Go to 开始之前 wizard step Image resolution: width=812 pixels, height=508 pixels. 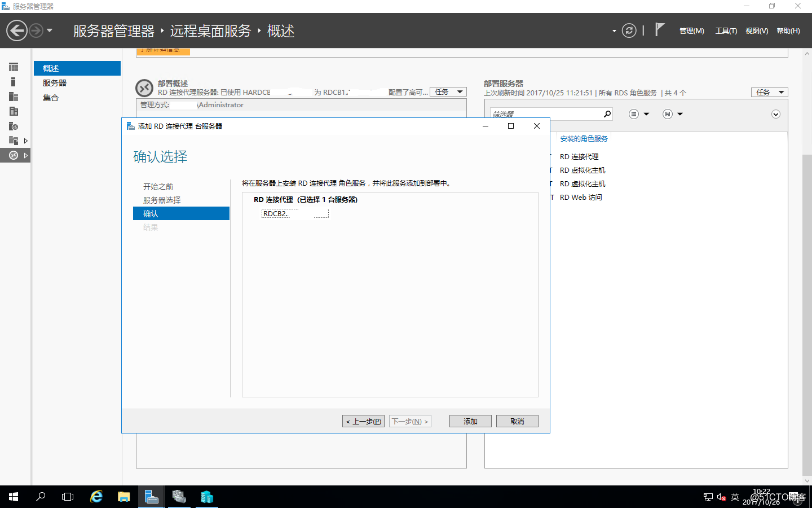pos(158,186)
